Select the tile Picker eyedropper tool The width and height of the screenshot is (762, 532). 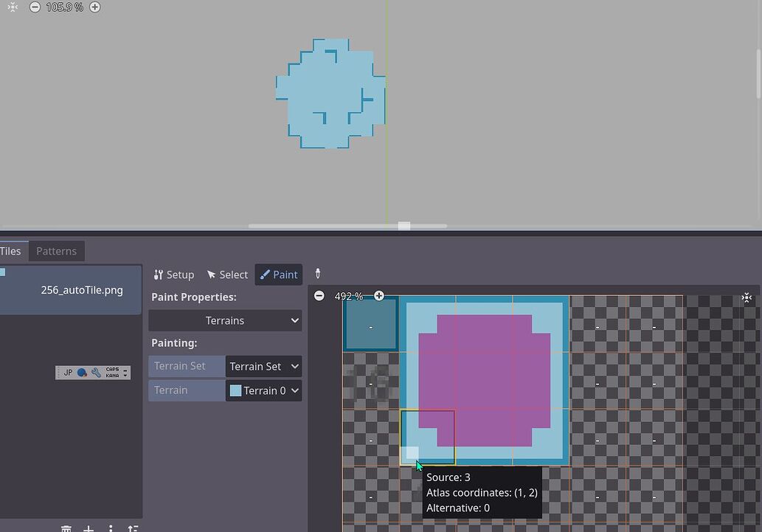tap(317, 274)
